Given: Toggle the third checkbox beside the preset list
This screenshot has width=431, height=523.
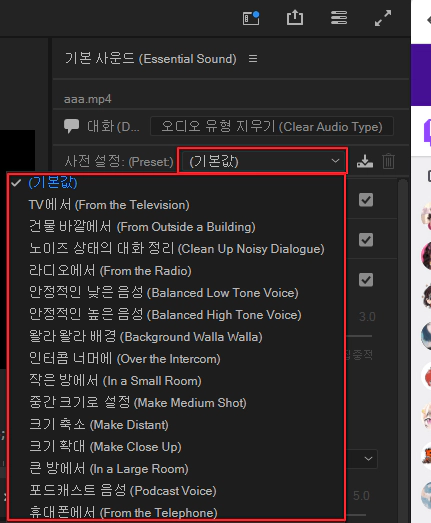Looking at the screenshot, I should click(x=366, y=280).
